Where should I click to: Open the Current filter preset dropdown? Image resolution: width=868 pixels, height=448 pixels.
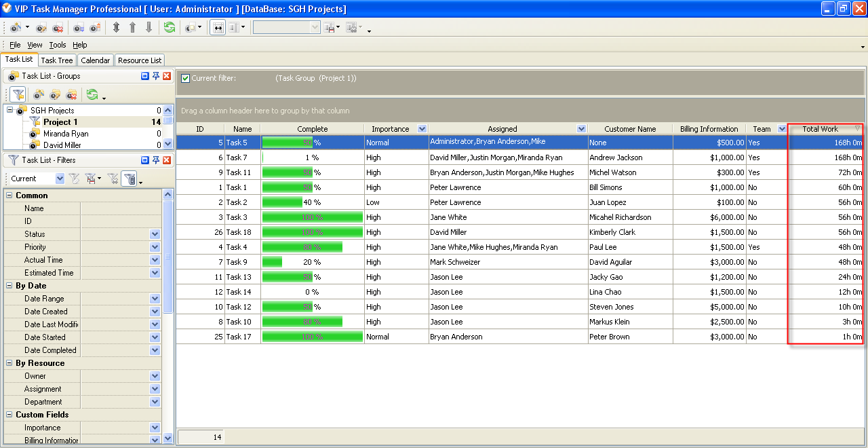[x=60, y=179]
